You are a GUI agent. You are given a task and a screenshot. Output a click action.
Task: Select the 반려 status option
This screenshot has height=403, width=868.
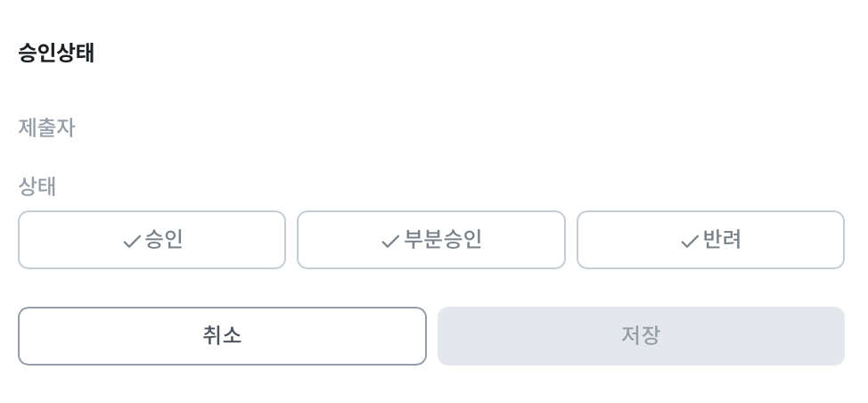tap(710, 240)
